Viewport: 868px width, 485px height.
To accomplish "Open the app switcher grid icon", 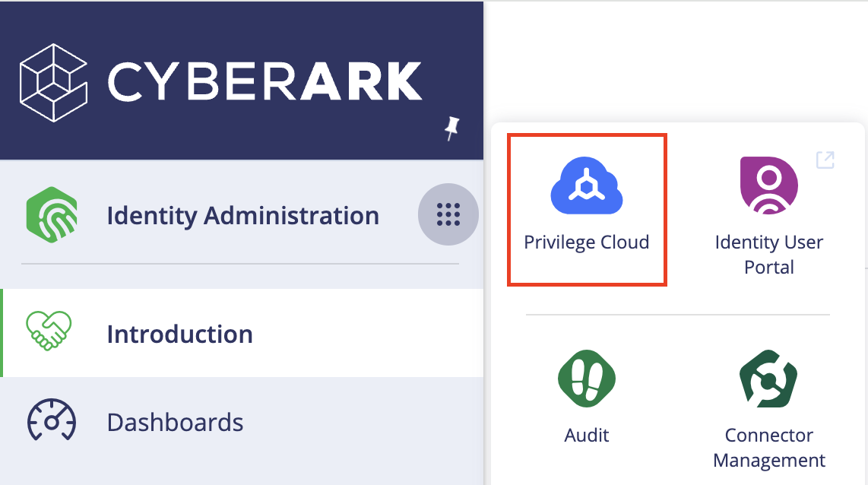I will coord(448,214).
